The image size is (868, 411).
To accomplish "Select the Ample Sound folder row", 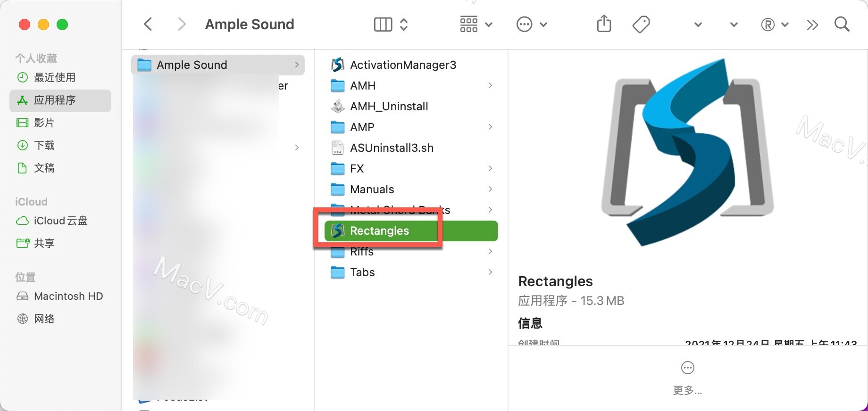I will tap(218, 65).
